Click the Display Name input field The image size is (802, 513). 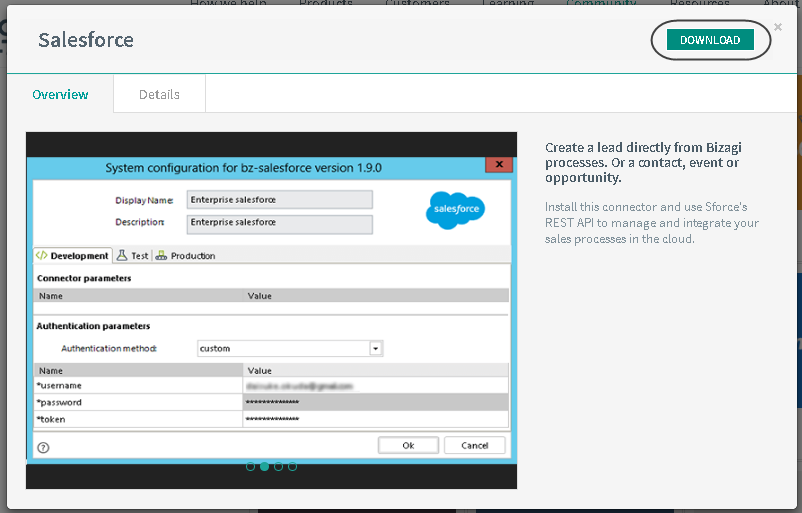[x=280, y=199]
